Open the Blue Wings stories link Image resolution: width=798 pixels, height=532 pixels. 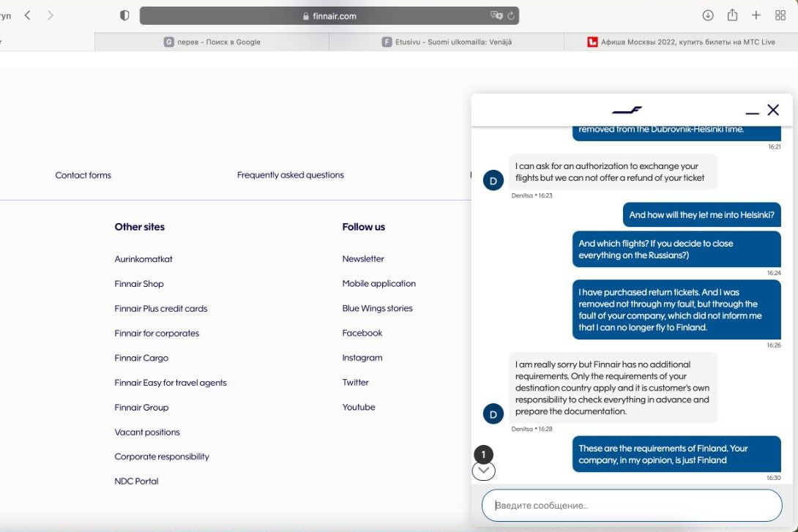(x=377, y=308)
